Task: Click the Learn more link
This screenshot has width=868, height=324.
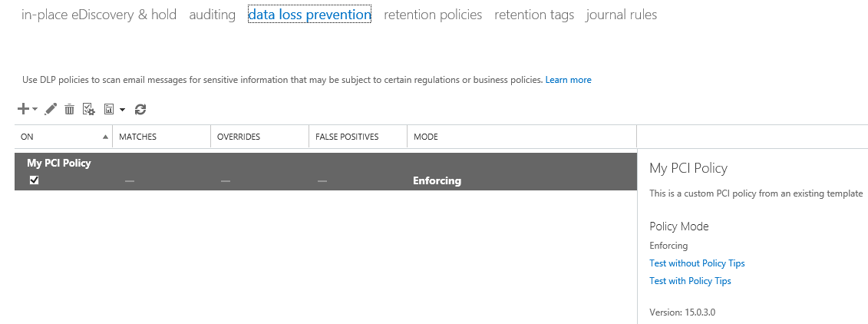Action: pos(568,80)
